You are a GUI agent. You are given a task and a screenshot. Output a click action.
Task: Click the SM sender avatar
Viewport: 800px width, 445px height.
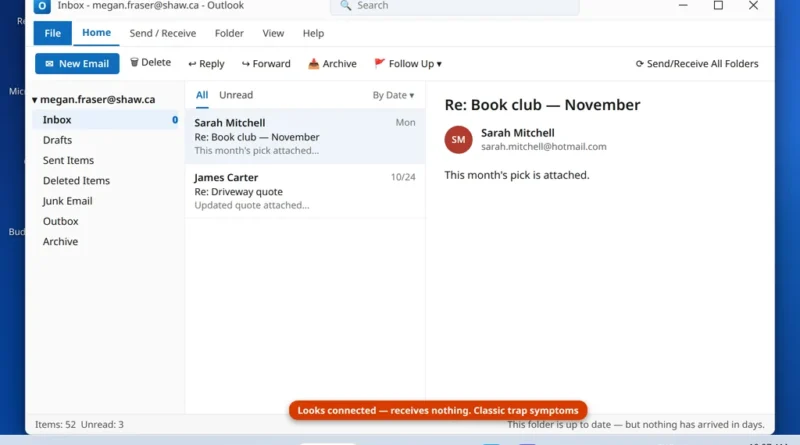point(458,140)
